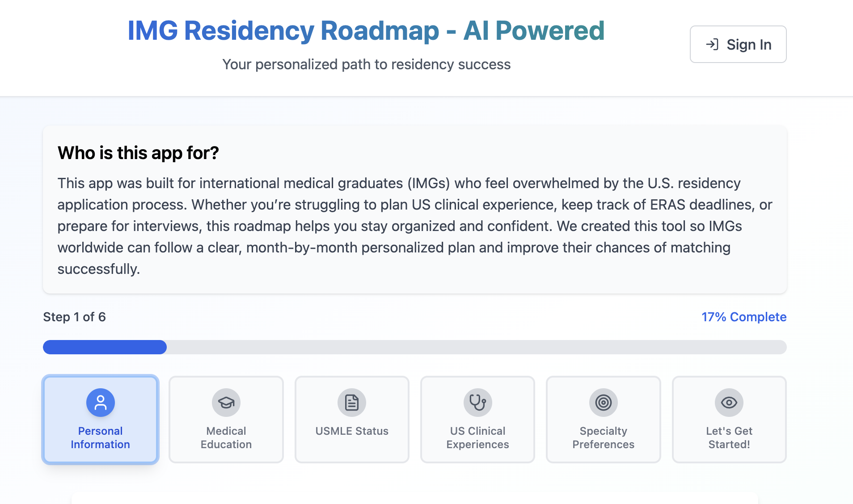Viewport: 853px width, 504px height.
Task: Click the Who is this app for heading
Action: pyautogui.click(x=138, y=153)
